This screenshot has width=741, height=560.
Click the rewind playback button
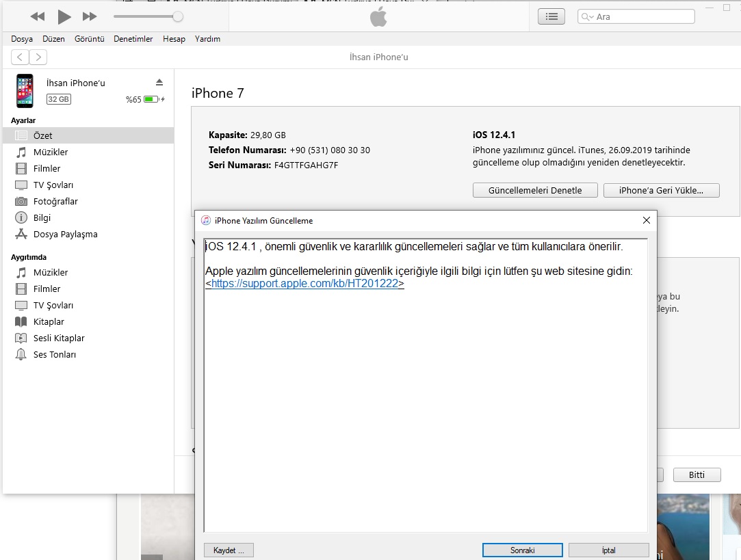pyautogui.click(x=38, y=16)
